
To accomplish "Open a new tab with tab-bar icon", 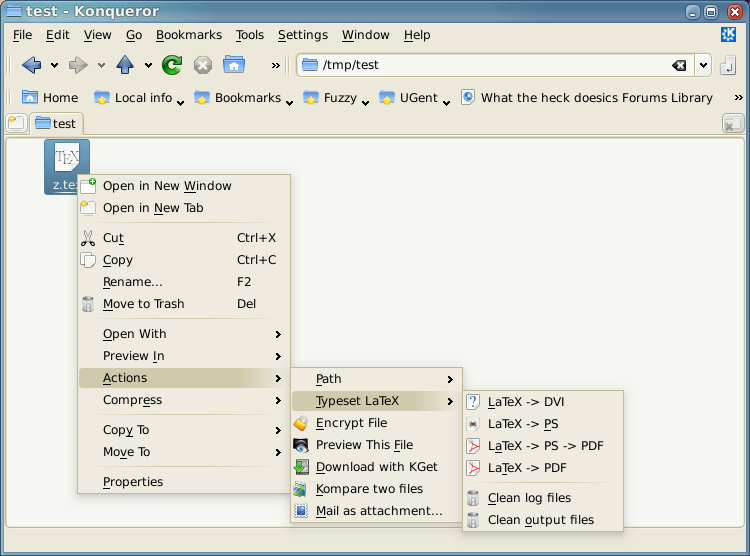I will coord(16,123).
